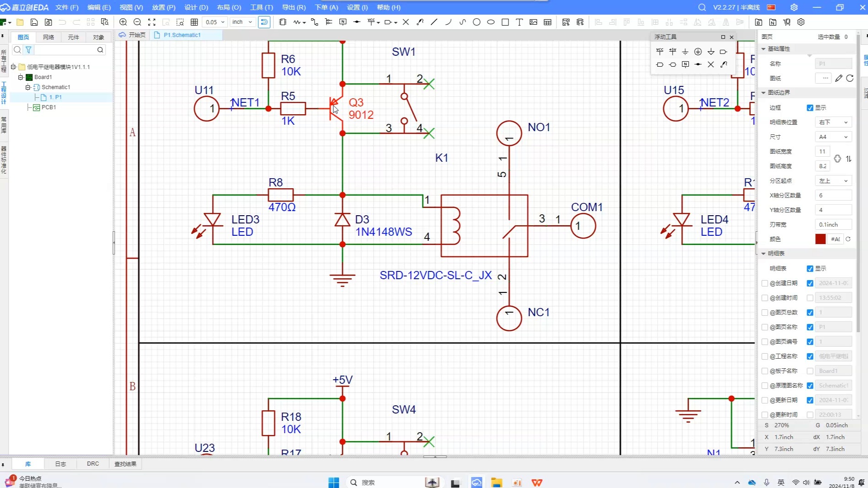This screenshot has height=488, width=868.
Task: Select the circle drawing tool
Action: [x=477, y=22]
